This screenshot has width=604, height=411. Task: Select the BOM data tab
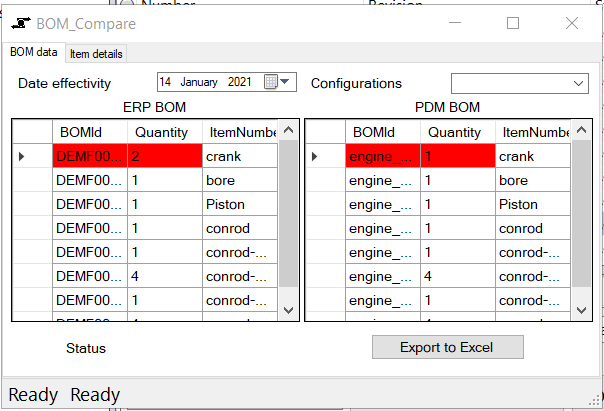click(x=33, y=52)
